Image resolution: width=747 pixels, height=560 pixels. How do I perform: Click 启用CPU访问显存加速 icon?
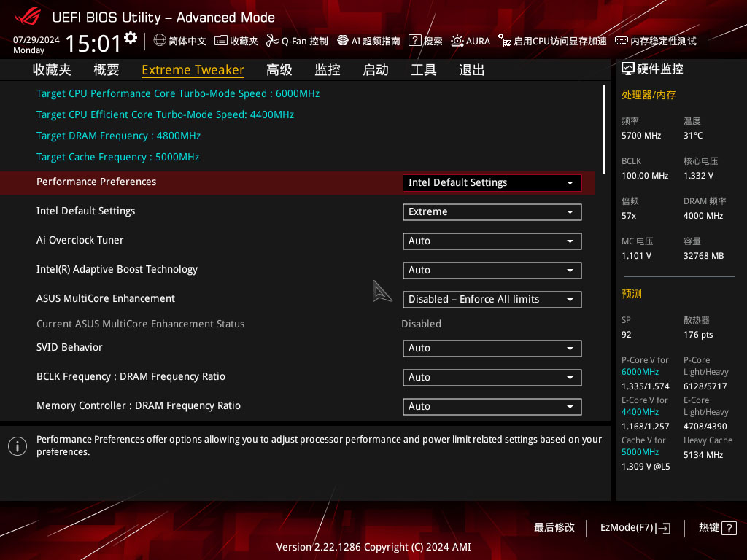[505, 41]
